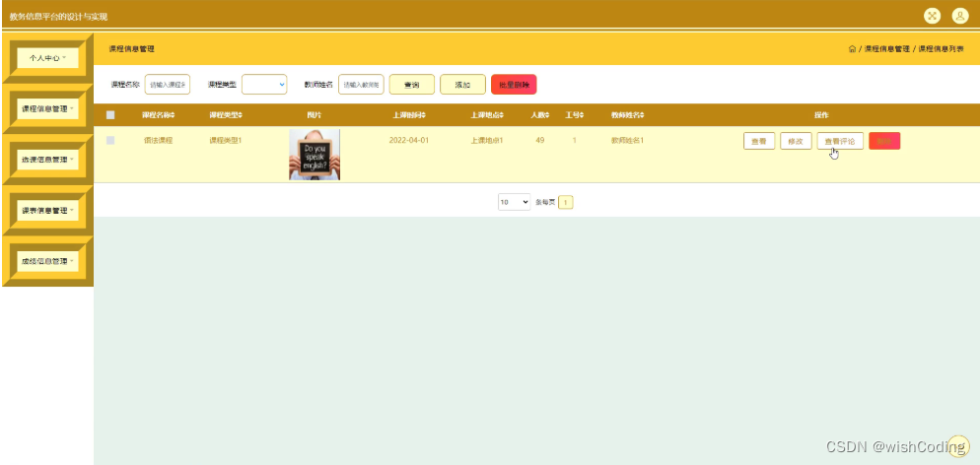Click the 课程类型1 cell

226,141
